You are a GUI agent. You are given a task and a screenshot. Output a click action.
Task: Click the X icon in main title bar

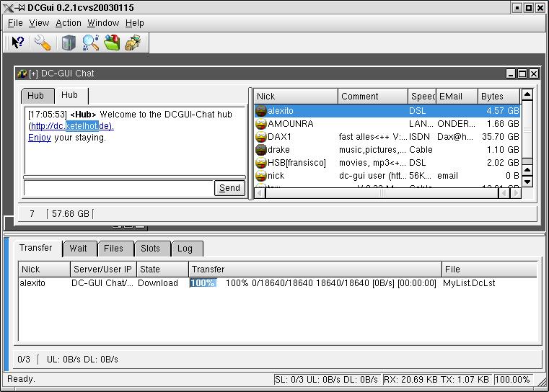click(x=8, y=8)
